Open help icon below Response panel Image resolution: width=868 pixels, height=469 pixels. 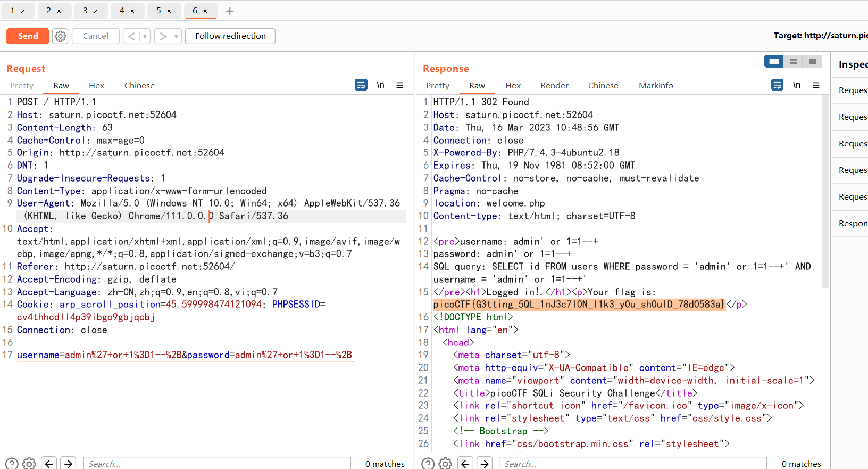pos(428,464)
